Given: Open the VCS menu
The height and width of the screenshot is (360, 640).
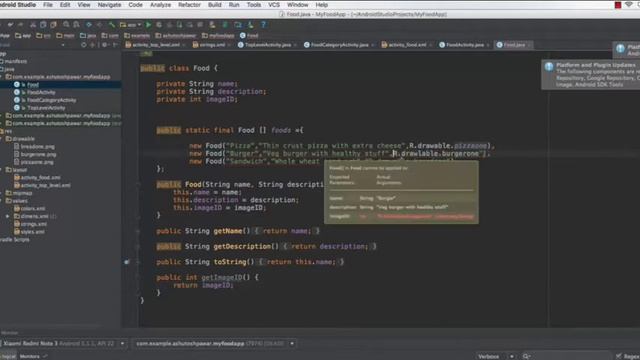Looking at the screenshot, I should click(274, 5).
